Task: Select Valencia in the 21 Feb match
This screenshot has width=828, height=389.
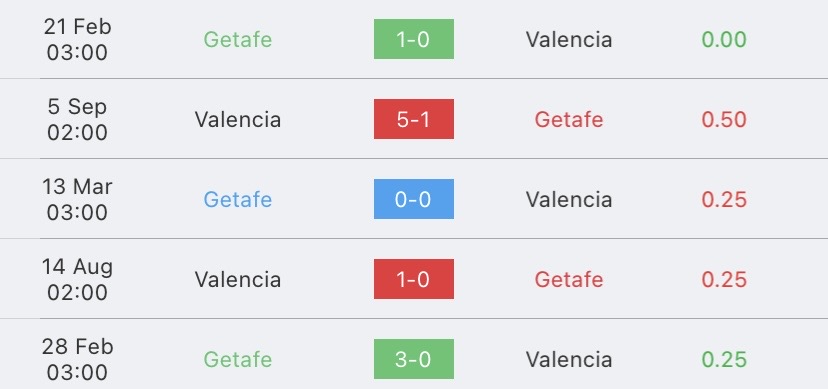Action: 569,40
